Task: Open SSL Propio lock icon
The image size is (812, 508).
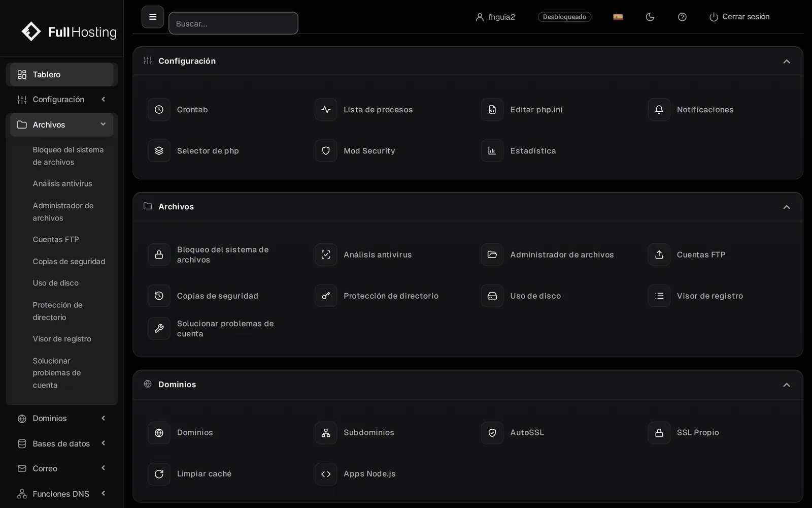Action: 659,433
